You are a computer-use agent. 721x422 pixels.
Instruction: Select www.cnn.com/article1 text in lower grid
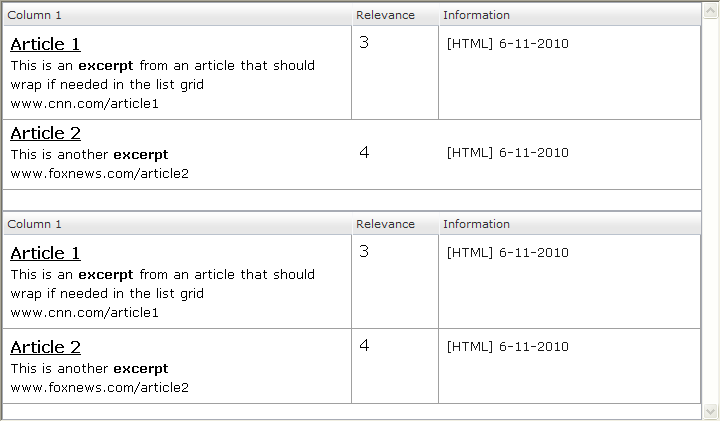click(x=85, y=313)
